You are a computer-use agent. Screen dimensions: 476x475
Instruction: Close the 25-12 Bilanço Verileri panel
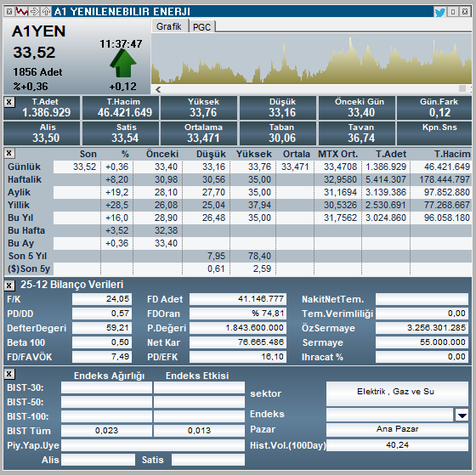(9, 285)
